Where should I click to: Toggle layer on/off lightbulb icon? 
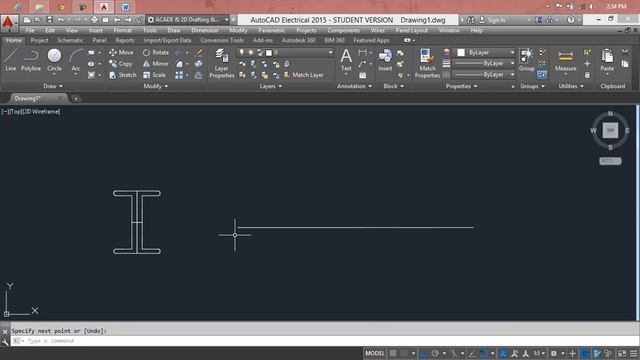[x=242, y=52]
